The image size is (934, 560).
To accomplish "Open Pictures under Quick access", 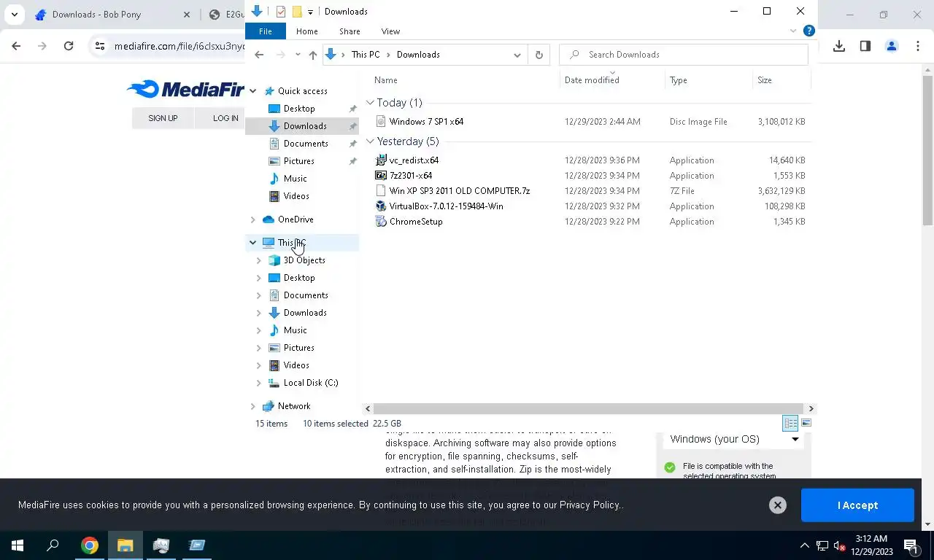I will pyautogui.click(x=299, y=161).
